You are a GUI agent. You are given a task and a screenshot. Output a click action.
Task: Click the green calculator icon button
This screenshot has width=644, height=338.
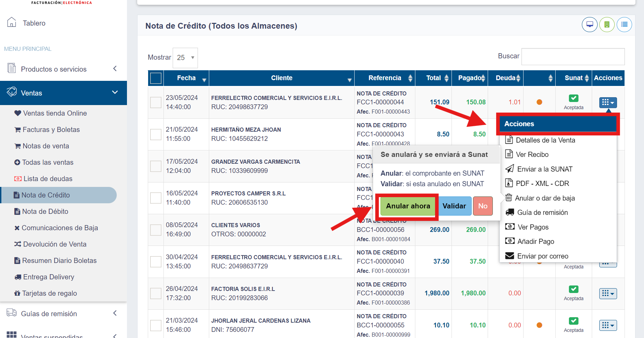(x=607, y=25)
